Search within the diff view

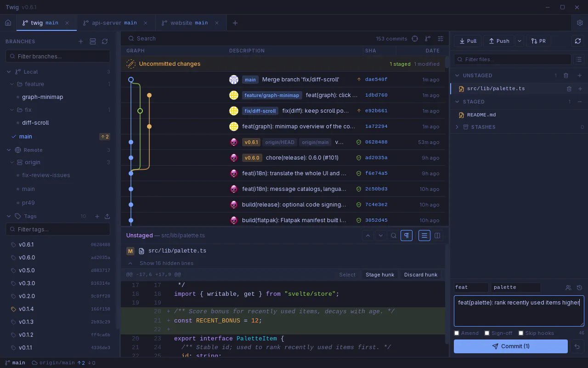(x=394, y=236)
